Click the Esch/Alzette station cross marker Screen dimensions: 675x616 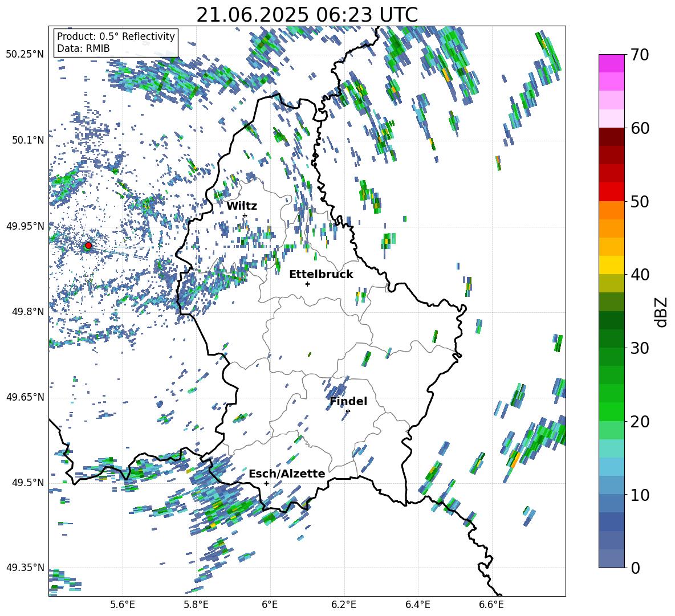click(x=266, y=483)
